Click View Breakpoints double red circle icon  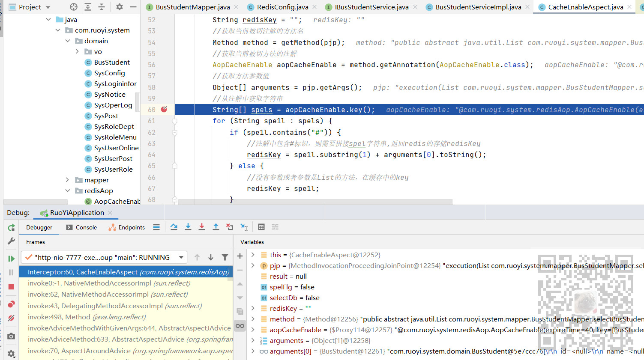click(x=11, y=304)
